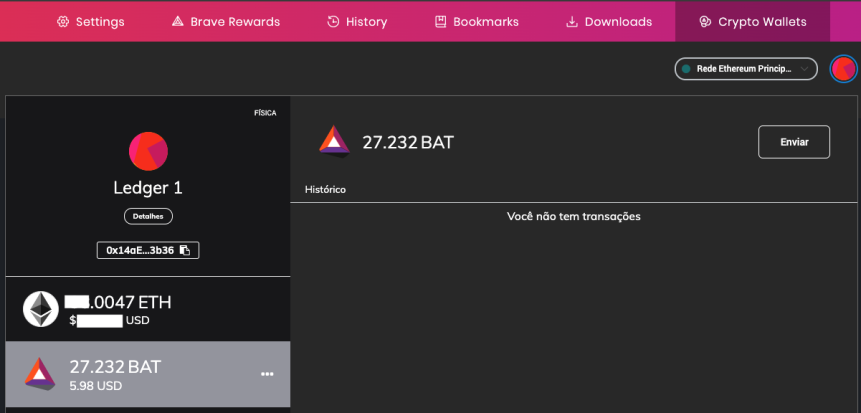
Task: Click the Ethereum logo in asset list
Action: pos(41,309)
